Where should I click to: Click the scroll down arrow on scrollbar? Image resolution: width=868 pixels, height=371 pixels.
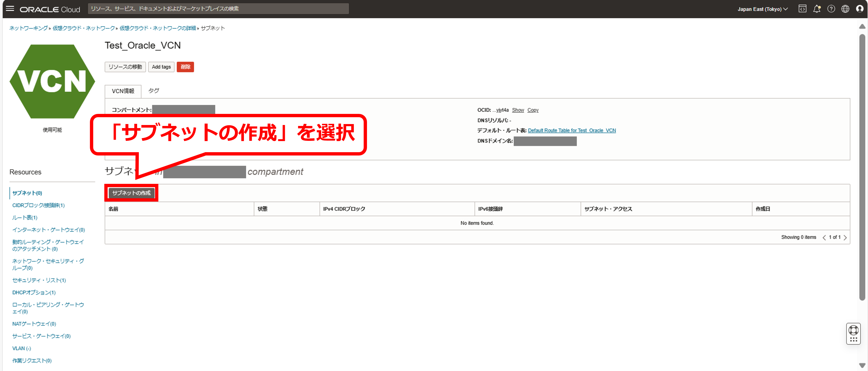862,365
